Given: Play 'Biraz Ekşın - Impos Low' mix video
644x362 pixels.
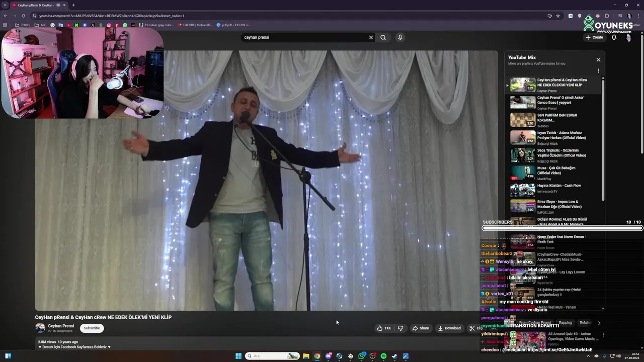Looking at the screenshot, I should (x=555, y=206).
